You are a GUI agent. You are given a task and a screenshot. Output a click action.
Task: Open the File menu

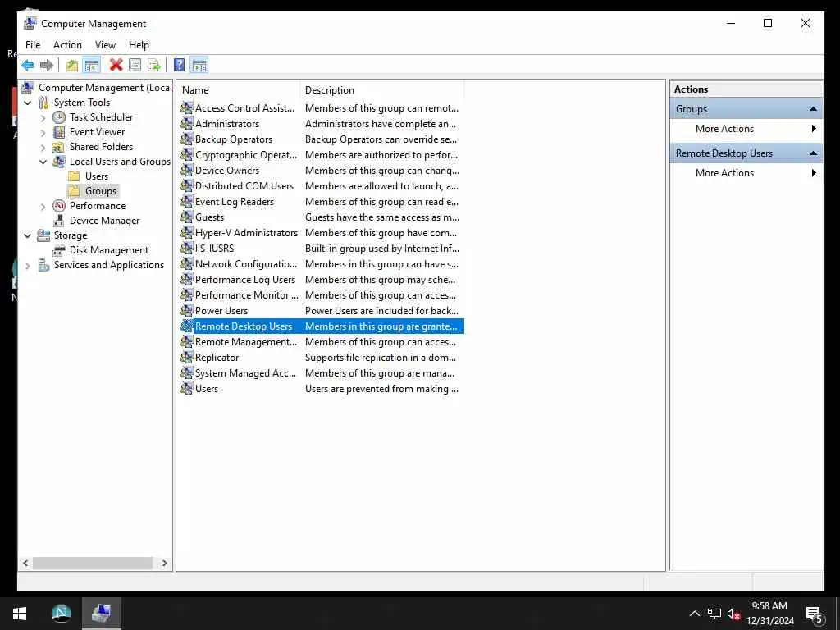point(33,45)
